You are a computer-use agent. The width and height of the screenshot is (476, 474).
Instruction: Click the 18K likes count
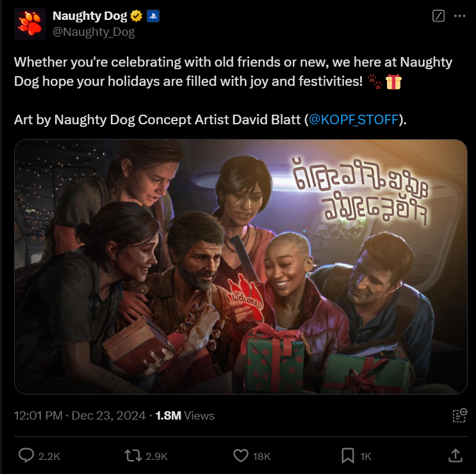tap(261, 456)
